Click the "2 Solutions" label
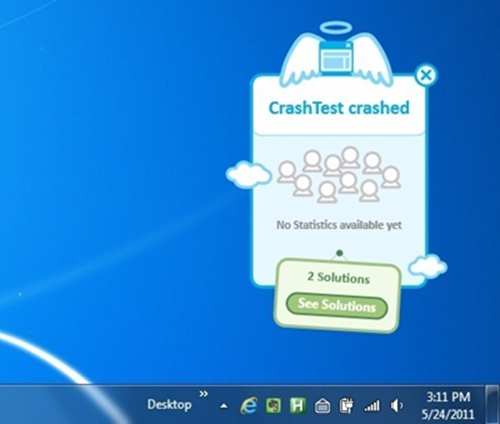Viewport: 500px width, 424px height. pyautogui.click(x=338, y=277)
